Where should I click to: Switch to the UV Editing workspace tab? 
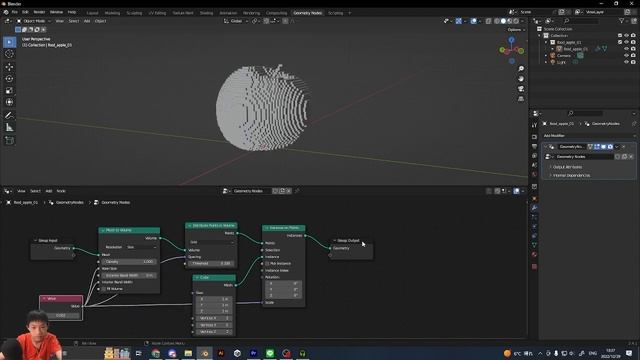point(157,13)
